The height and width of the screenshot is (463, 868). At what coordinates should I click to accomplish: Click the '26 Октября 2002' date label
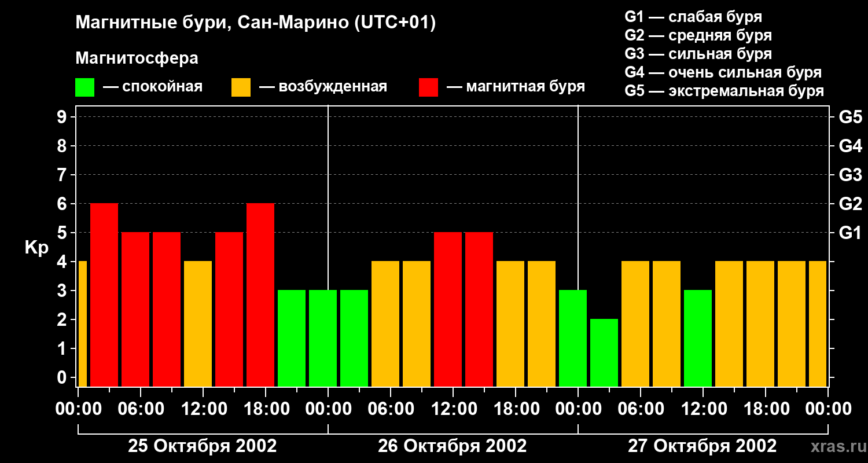click(453, 446)
